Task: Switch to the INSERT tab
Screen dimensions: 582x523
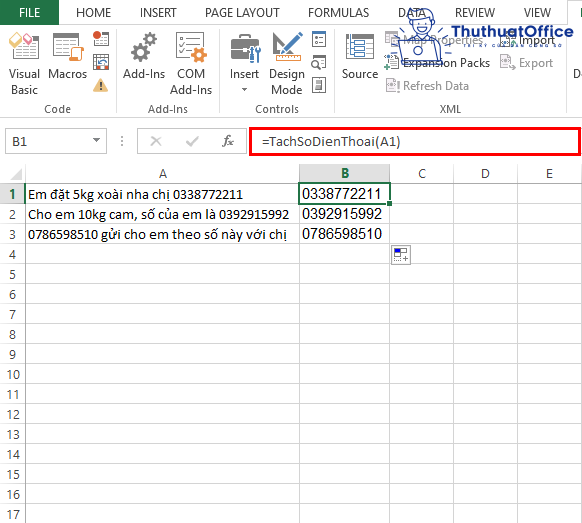Action: tap(158, 13)
